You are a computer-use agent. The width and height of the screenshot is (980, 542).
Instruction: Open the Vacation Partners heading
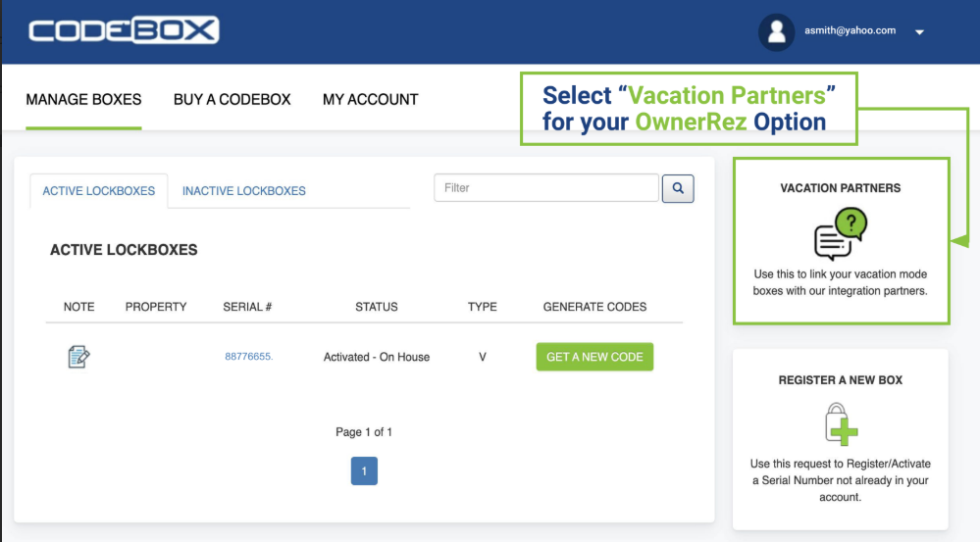[x=841, y=188]
